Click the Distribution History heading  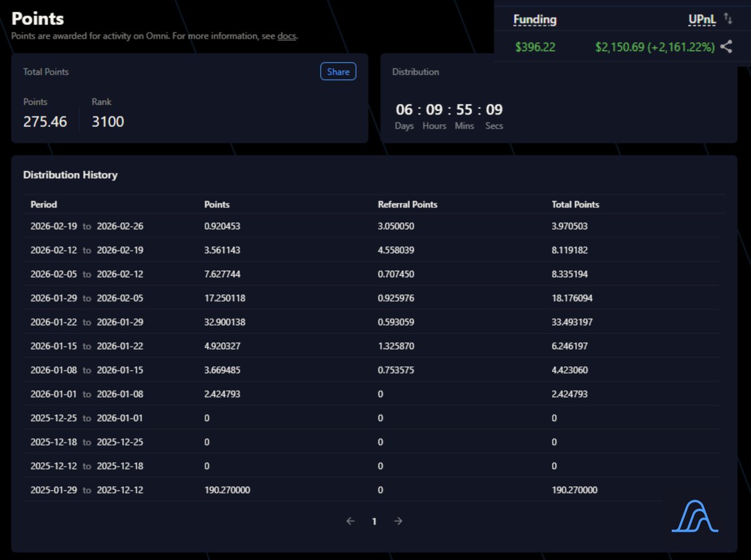pyautogui.click(x=70, y=175)
